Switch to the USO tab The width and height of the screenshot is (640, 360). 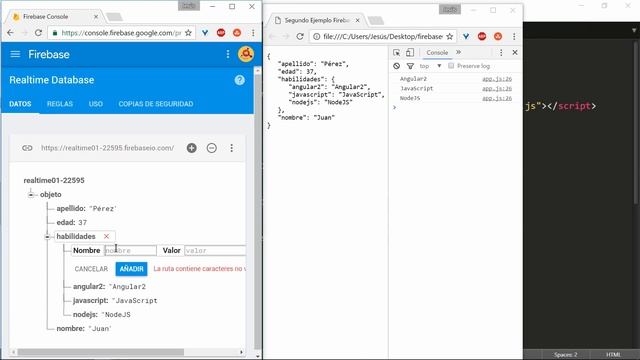coord(96,104)
